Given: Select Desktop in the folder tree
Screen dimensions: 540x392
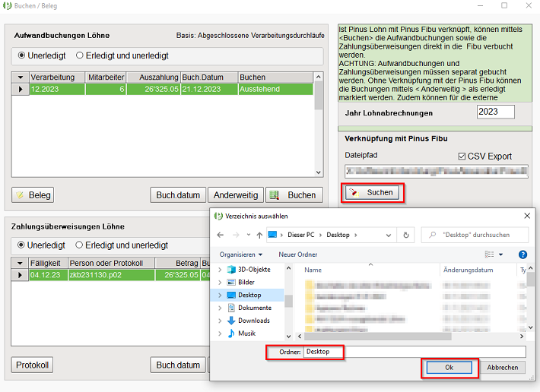Looking at the screenshot, I should click(249, 295).
